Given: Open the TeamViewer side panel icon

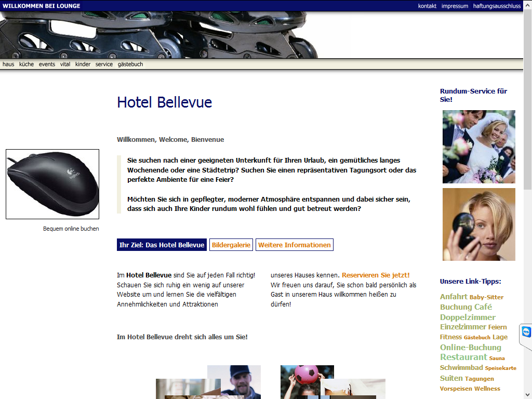Looking at the screenshot, I should [x=526, y=332].
